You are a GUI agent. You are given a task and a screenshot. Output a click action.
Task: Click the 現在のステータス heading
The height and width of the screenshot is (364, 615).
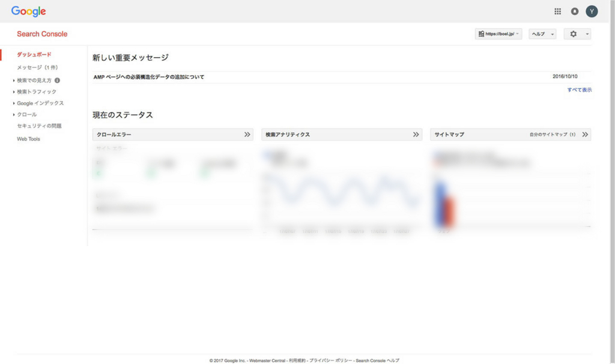pos(123,115)
